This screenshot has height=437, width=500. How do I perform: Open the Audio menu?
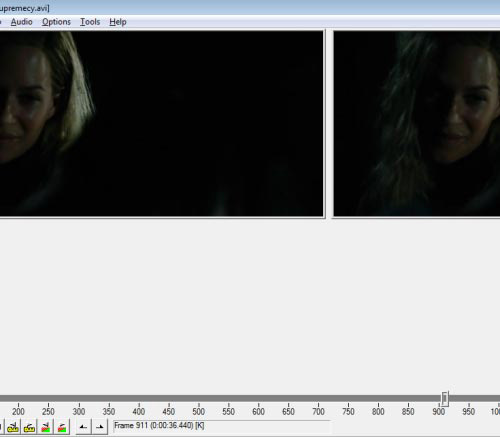coord(21,22)
